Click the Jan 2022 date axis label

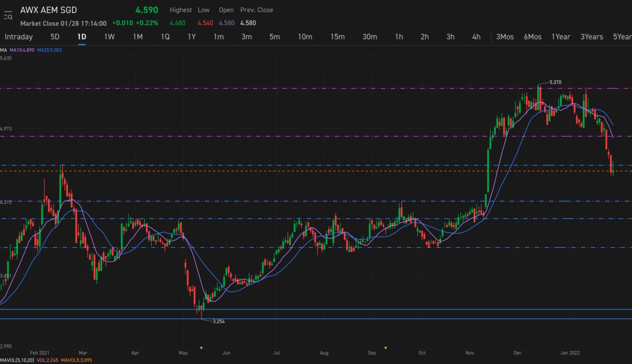pyautogui.click(x=570, y=353)
